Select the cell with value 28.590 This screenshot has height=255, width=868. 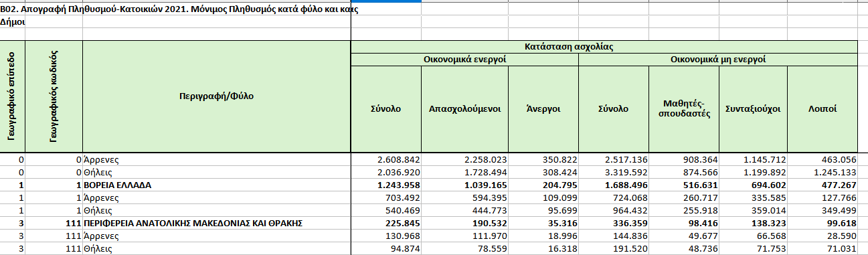[x=823, y=236]
